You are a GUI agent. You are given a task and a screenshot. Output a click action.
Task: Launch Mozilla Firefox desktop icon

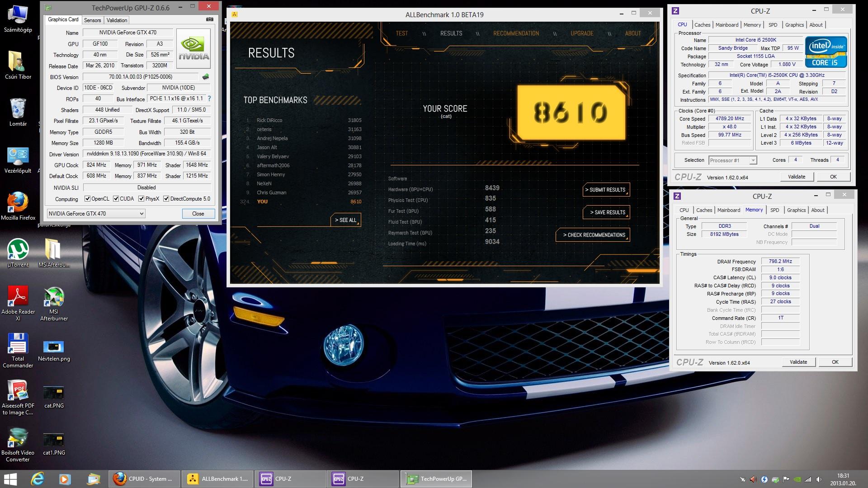18,206
